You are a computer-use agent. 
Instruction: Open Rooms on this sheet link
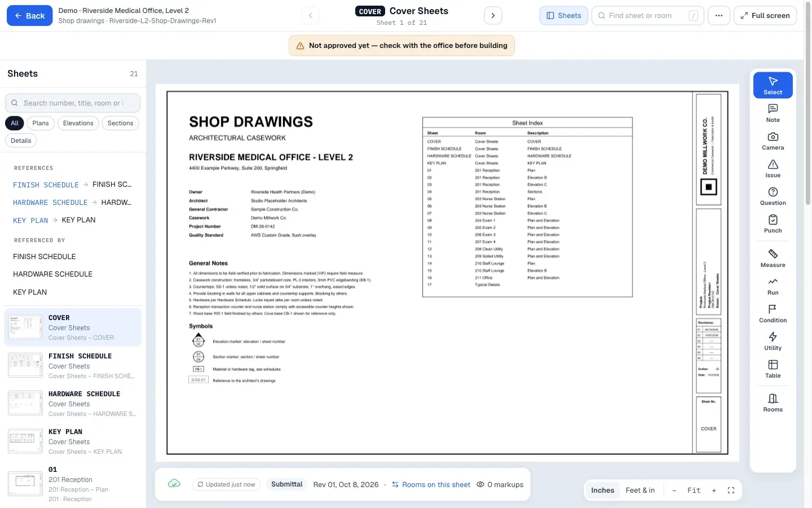pyautogui.click(x=431, y=484)
